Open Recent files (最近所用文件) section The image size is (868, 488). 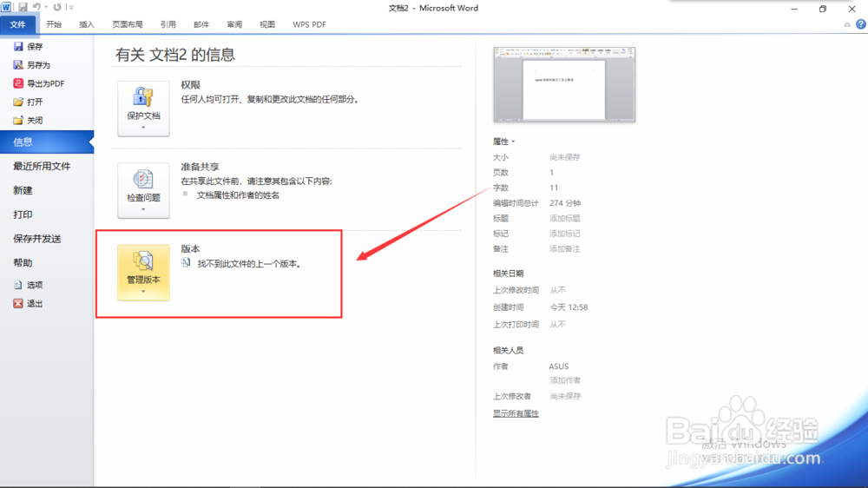(42, 166)
